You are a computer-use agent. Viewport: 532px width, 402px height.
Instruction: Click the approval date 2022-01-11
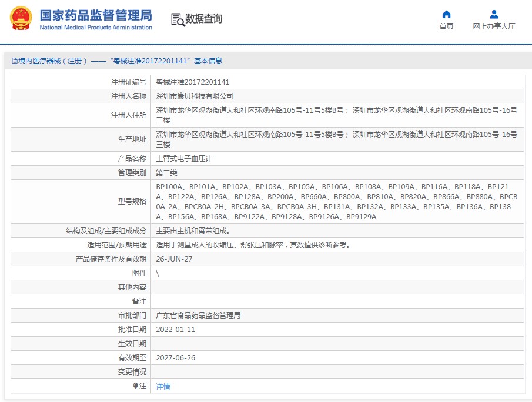pyautogui.click(x=175, y=330)
